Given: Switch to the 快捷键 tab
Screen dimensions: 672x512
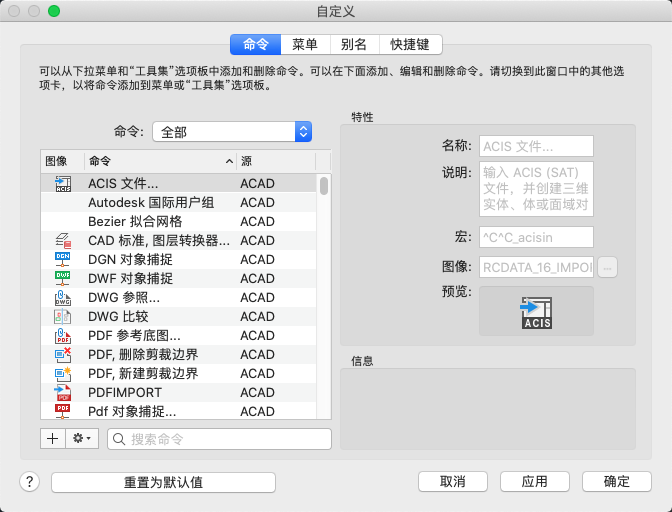Looking at the screenshot, I should (411, 45).
